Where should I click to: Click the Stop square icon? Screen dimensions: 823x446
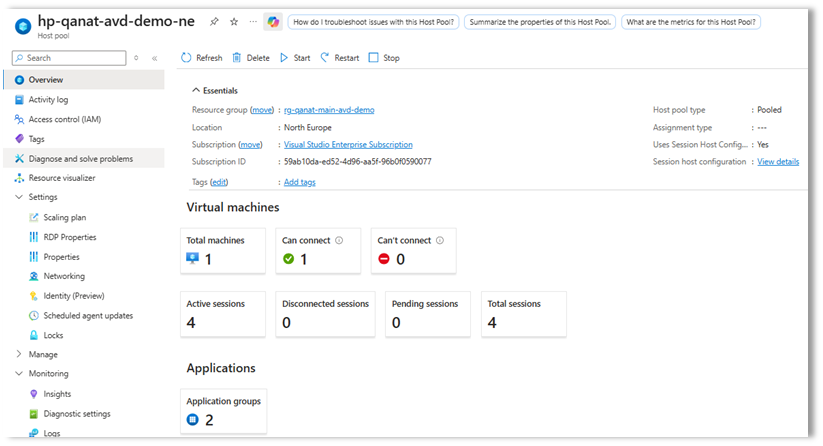click(374, 58)
